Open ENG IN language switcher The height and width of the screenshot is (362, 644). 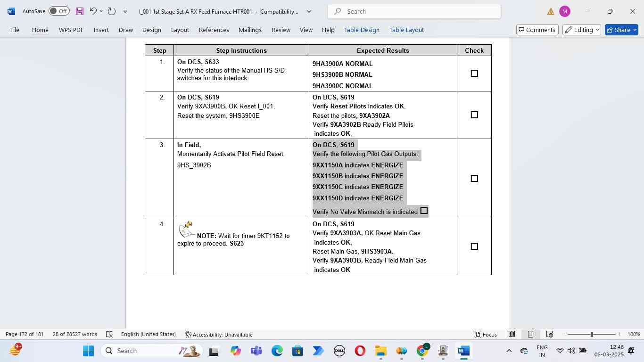542,351
